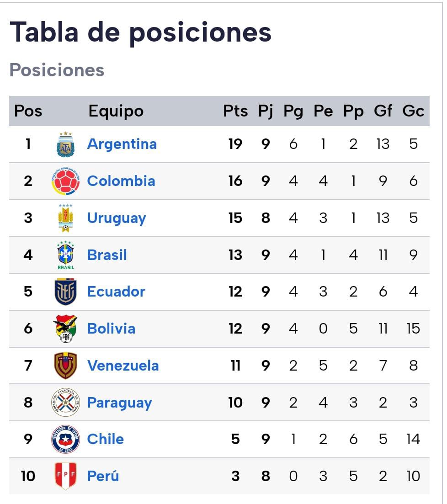Click the Paraguay association crest icon
The height and width of the screenshot is (504, 447).
coord(65,403)
